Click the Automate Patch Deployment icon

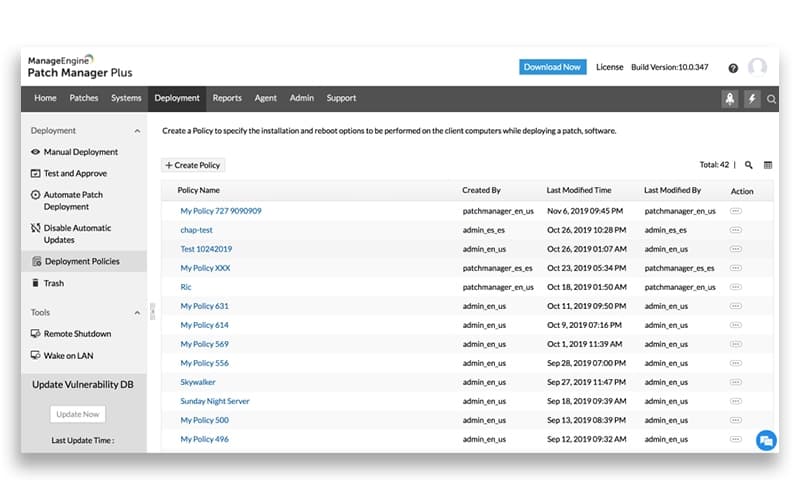click(x=35, y=195)
